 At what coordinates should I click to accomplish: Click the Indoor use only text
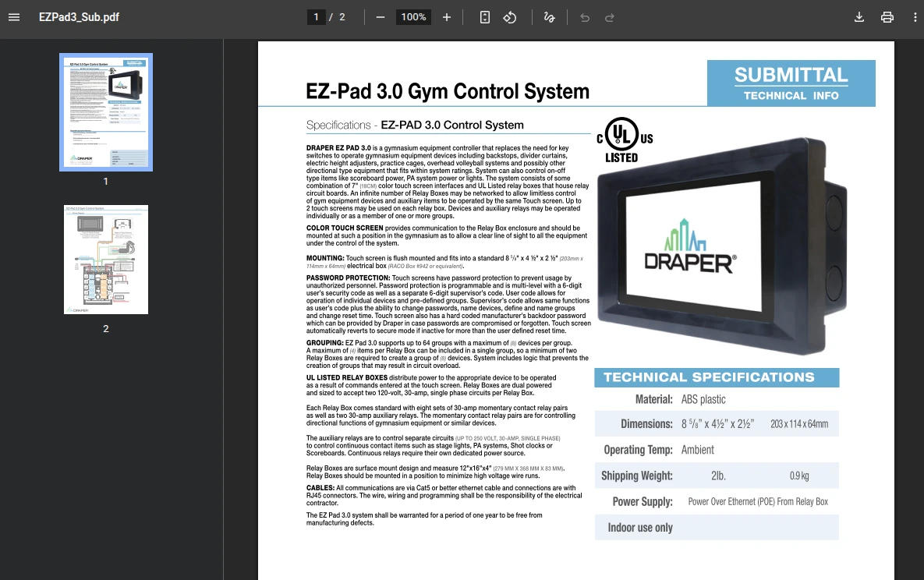click(640, 528)
